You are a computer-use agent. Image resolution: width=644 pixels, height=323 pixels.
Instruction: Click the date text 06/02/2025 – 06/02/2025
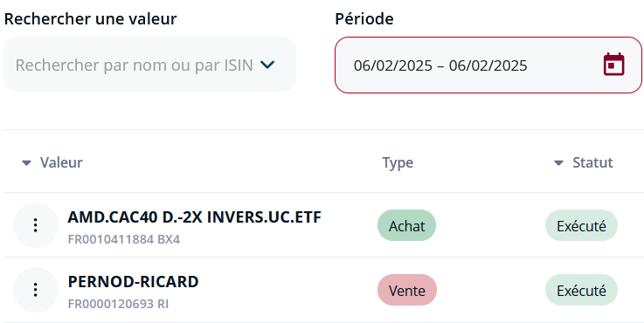click(440, 65)
